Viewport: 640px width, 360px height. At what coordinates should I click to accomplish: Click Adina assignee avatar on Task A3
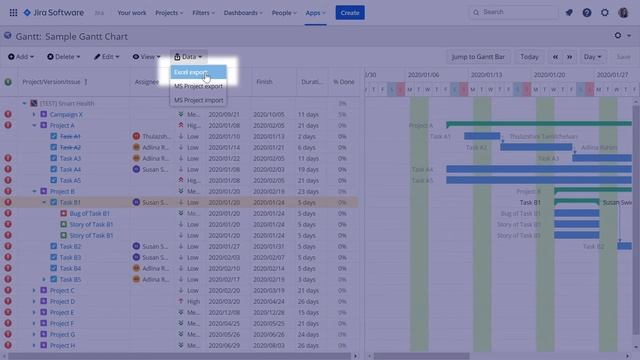click(136, 158)
